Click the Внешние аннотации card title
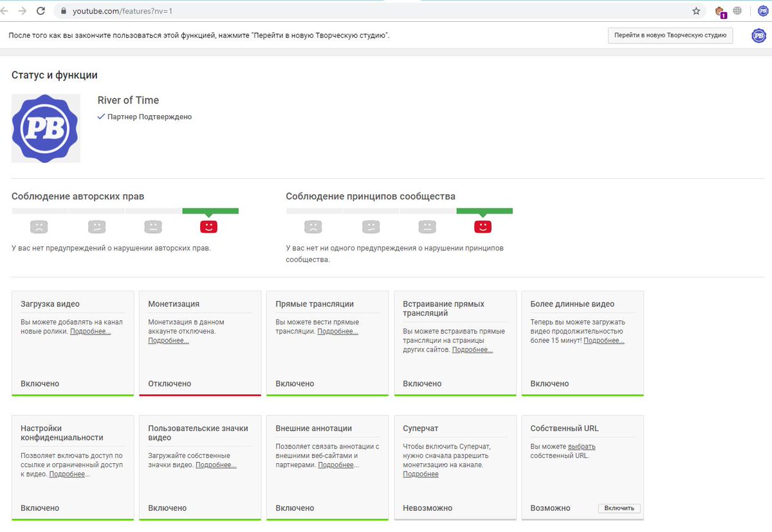The width and height of the screenshot is (772, 532). [313, 428]
